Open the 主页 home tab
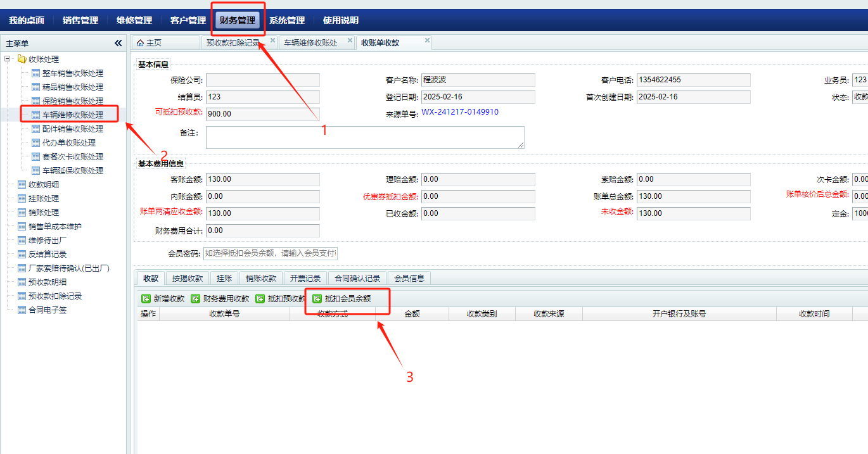The height and width of the screenshot is (454, 868). pos(150,43)
